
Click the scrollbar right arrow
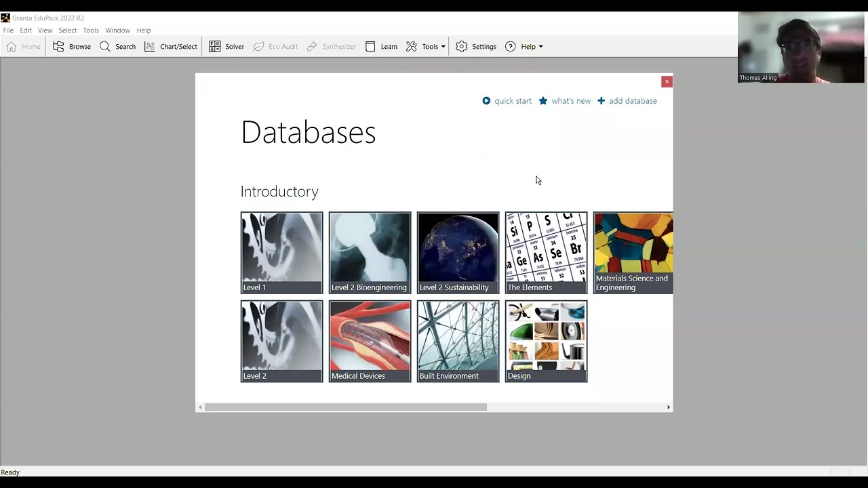pyautogui.click(x=669, y=407)
